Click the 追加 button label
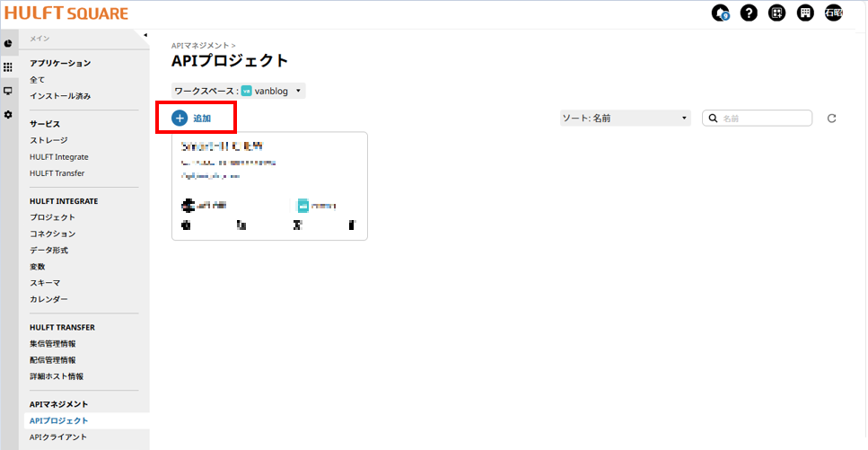 [202, 118]
